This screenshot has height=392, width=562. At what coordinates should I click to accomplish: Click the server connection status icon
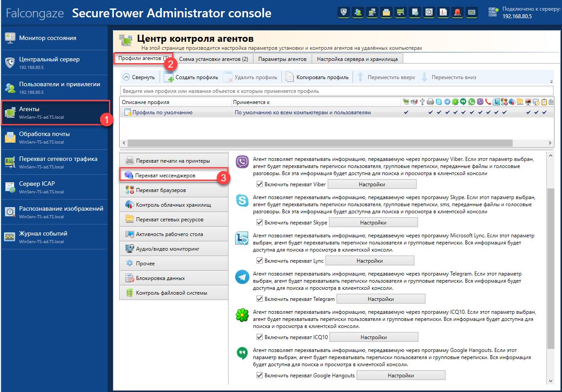pos(493,13)
